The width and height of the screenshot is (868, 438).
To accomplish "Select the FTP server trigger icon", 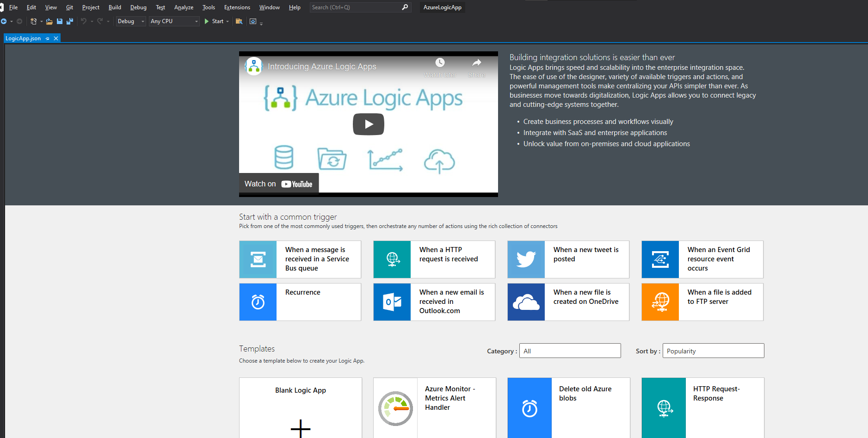I will 660,302.
